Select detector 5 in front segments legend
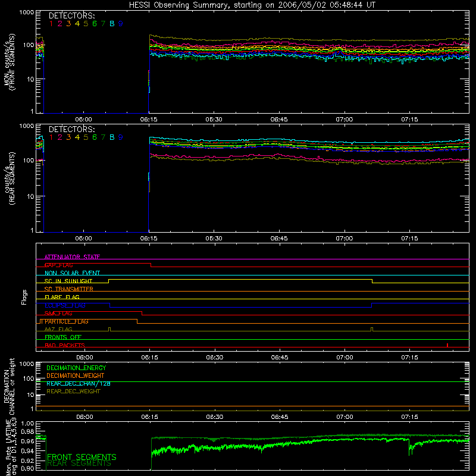Viewport: 476px width, 476px height. (86, 24)
